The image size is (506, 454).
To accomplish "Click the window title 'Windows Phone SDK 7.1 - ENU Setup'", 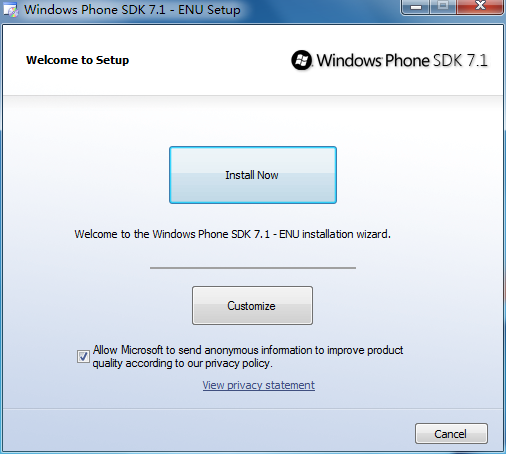I will click(x=132, y=9).
